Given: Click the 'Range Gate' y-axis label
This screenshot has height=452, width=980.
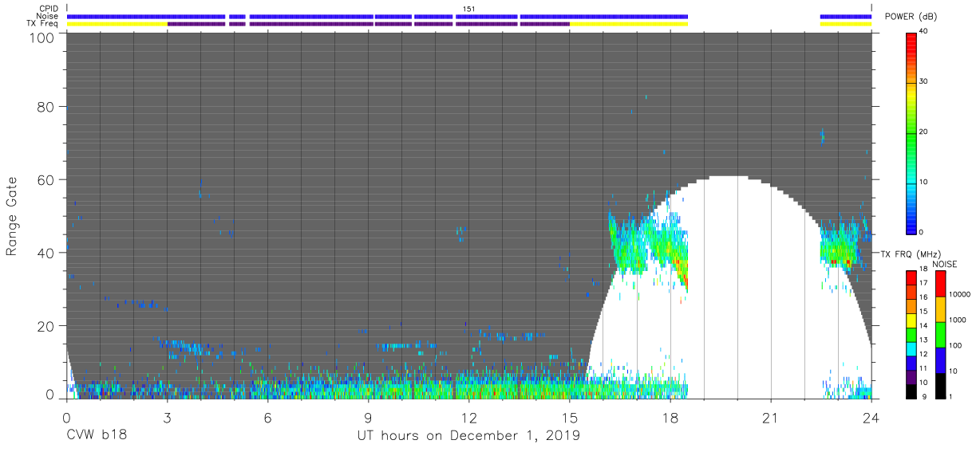Looking at the screenshot, I should click(12, 217).
